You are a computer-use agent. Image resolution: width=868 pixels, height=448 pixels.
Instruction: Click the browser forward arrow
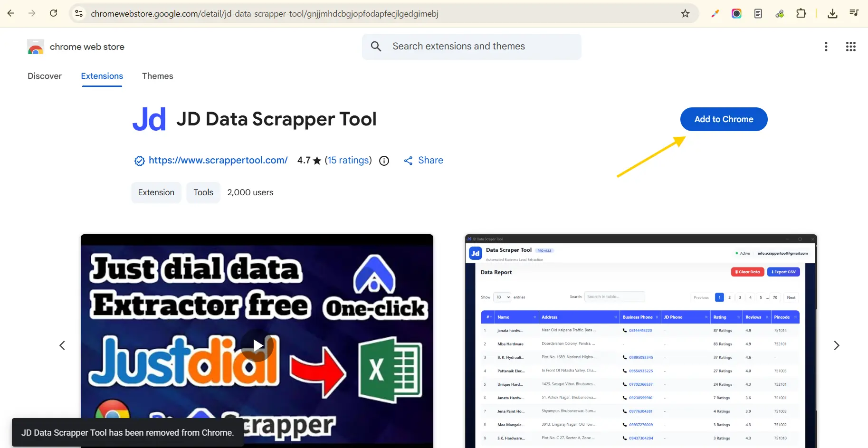pyautogui.click(x=32, y=13)
